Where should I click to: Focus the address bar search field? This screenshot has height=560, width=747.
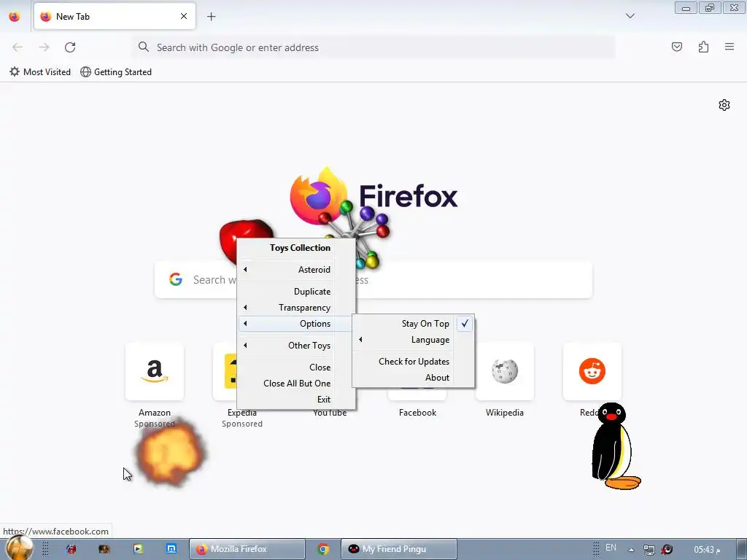pyautogui.click(x=373, y=47)
